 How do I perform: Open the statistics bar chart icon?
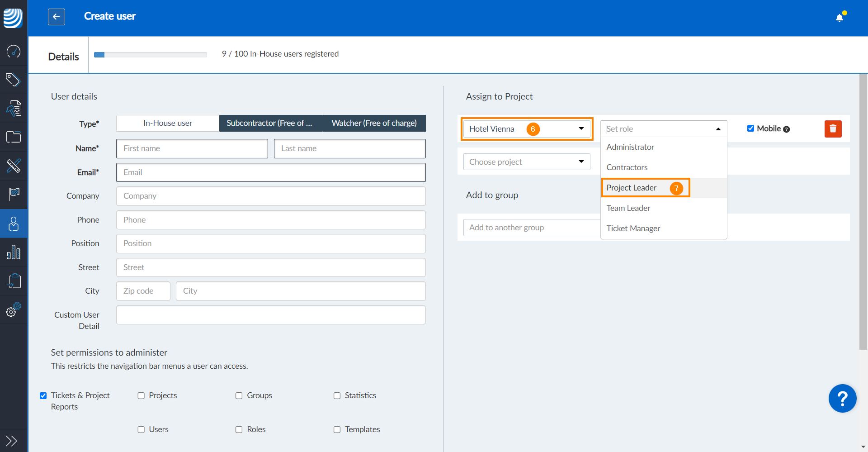[x=14, y=252]
